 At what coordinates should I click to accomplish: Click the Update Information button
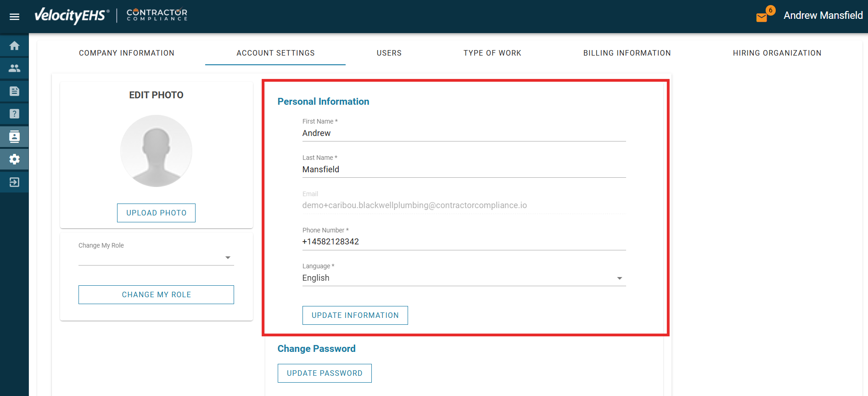(x=355, y=315)
